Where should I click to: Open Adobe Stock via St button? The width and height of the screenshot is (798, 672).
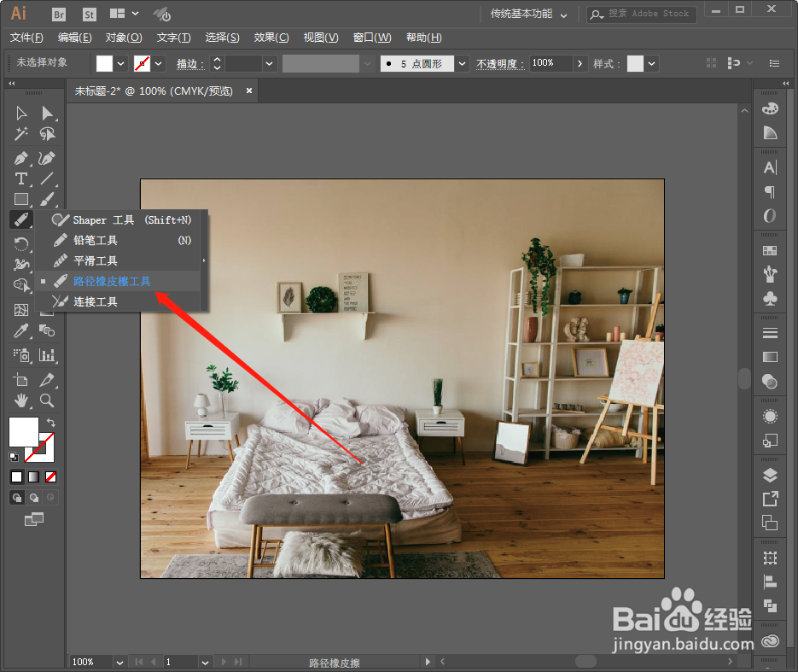point(89,15)
